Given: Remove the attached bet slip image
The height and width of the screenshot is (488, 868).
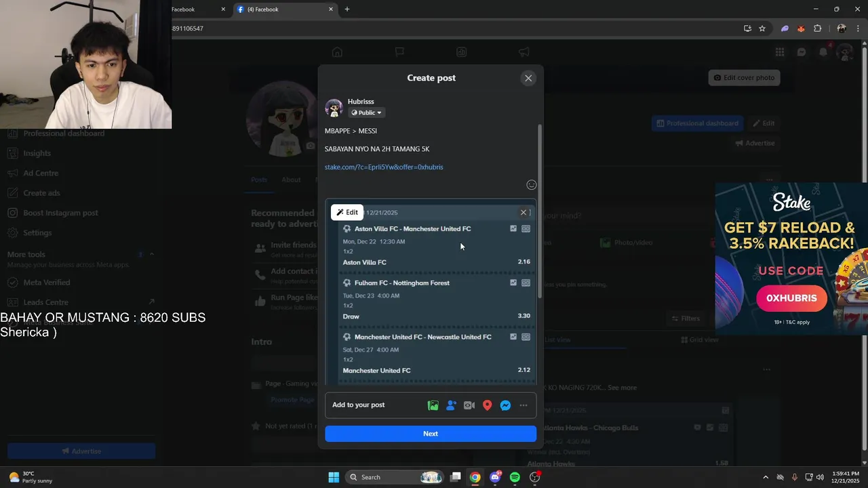Looking at the screenshot, I should click(x=524, y=212).
